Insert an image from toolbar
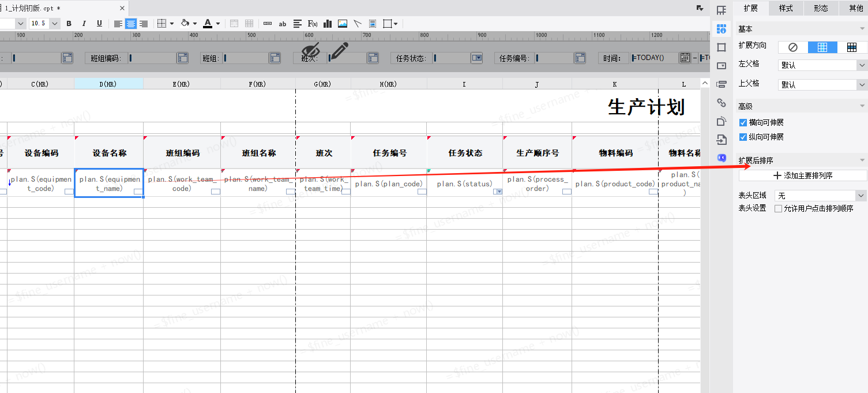The image size is (868, 393). (x=343, y=24)
